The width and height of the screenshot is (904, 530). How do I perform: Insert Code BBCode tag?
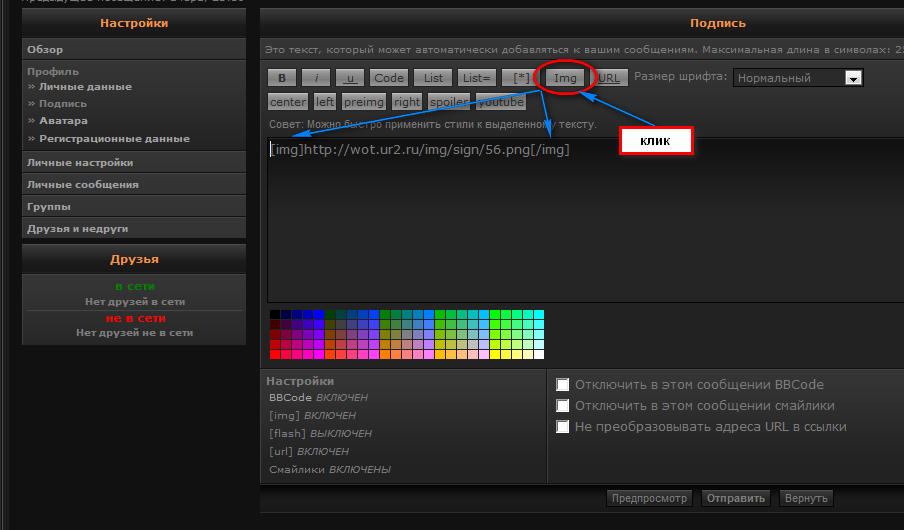pos(389,78)
